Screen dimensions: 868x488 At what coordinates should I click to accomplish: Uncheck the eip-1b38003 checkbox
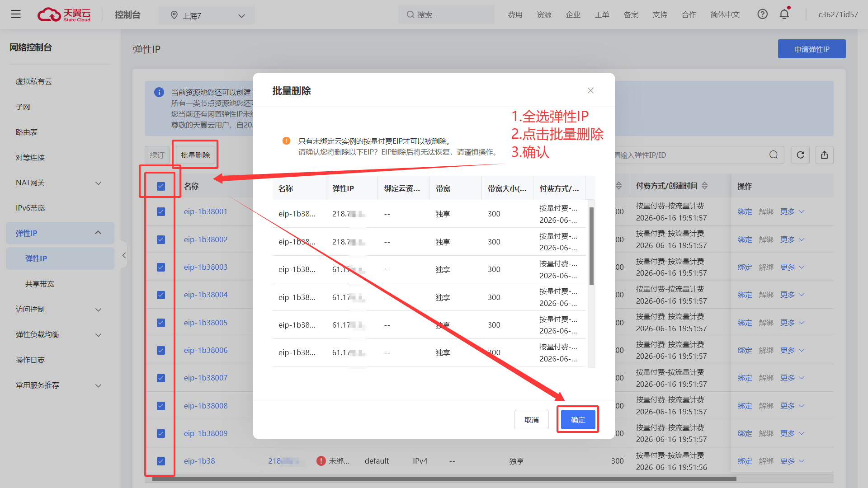pos(161,267)
